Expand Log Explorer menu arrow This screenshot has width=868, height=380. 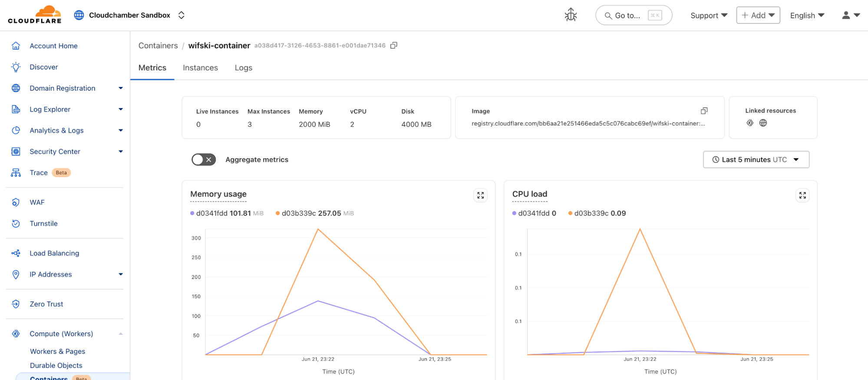pyautogui.click(x=121, y=109)
